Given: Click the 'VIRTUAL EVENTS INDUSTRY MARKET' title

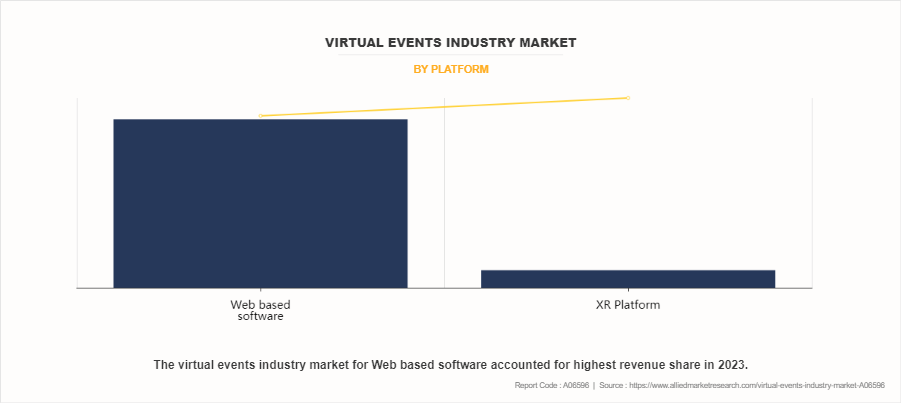Looking at the screenshot, I should [450, 43].
